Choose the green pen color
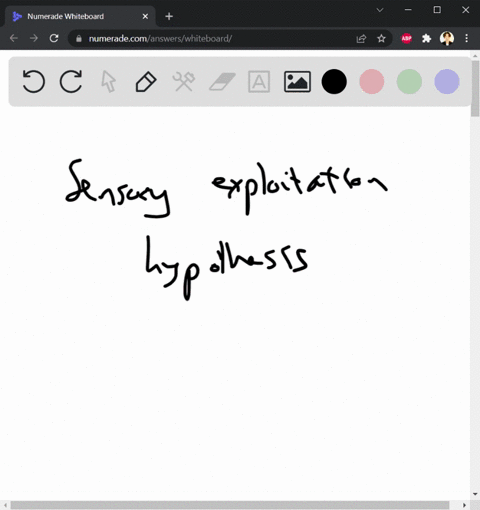The height and width of the screenshot is (510, 480). (x=409, y=81)
